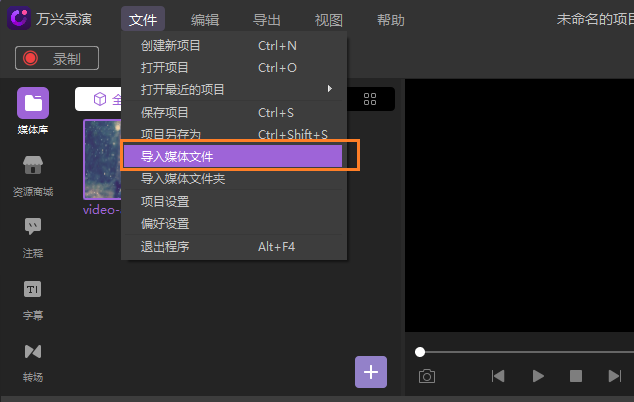
Task: Choose 打开项目 menu entry
Action: (234, 68)
